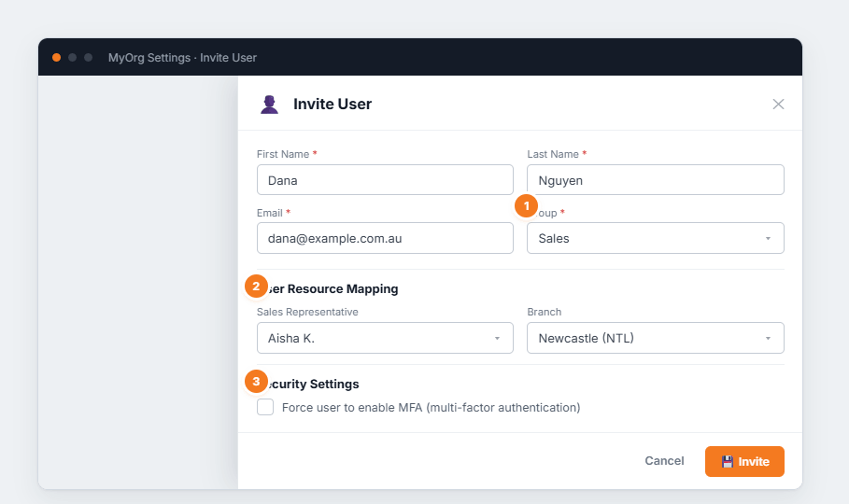Enable the Force user MFA checkbox
849x504 pixels.
pyautogui.click(x=265, y=407)
